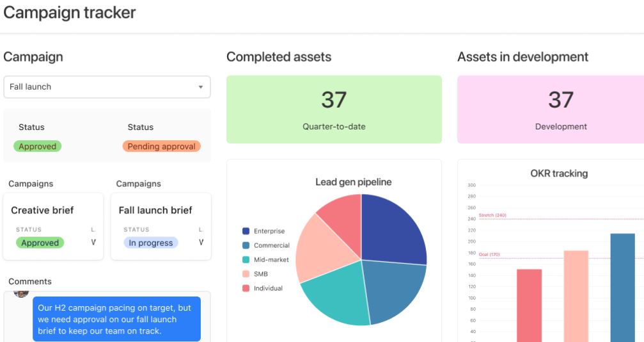The width and height of the screenshot is (644, 342).
Task: Click the Stretch (240) line label
Action: (x=492, y=215)
